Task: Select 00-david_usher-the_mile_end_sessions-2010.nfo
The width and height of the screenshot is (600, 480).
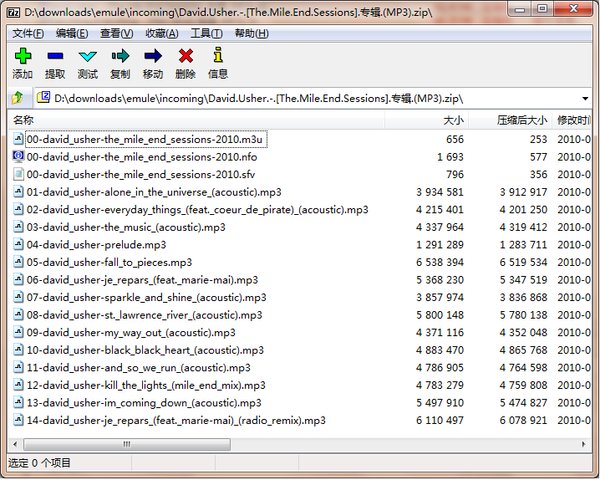Action: [x=142, y=157]
